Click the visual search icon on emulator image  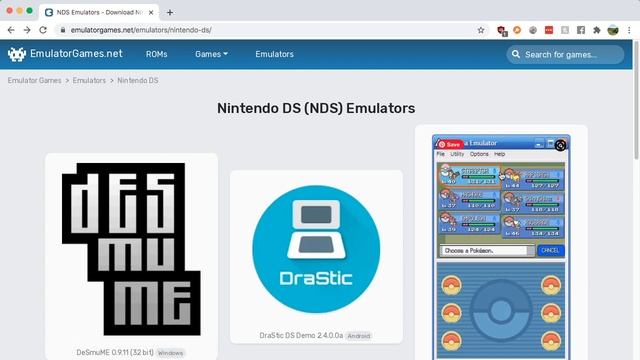point(560,145)
